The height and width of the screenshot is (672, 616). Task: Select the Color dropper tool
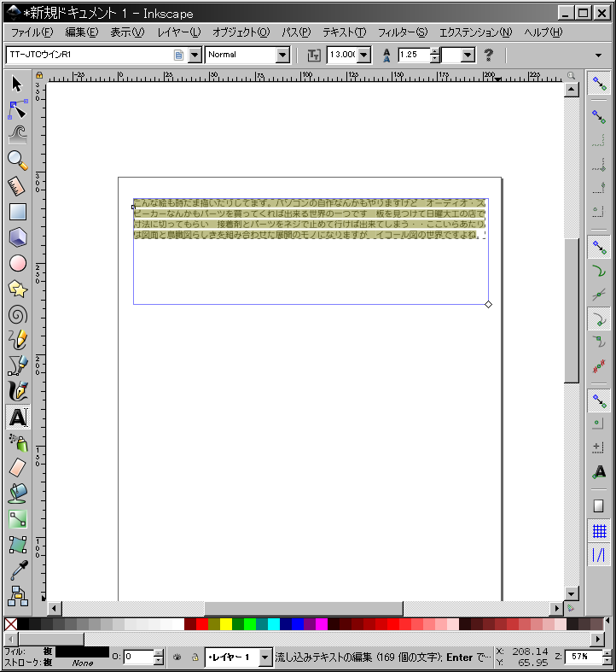coord(17,570)
